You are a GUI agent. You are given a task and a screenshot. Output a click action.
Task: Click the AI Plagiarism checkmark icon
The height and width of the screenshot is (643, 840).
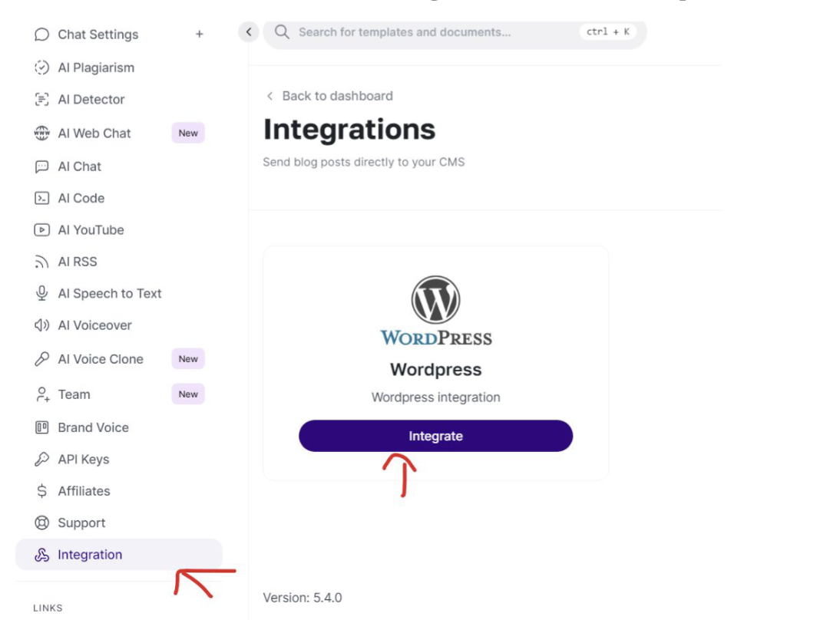pyautogui.click(x=41, y=68)
